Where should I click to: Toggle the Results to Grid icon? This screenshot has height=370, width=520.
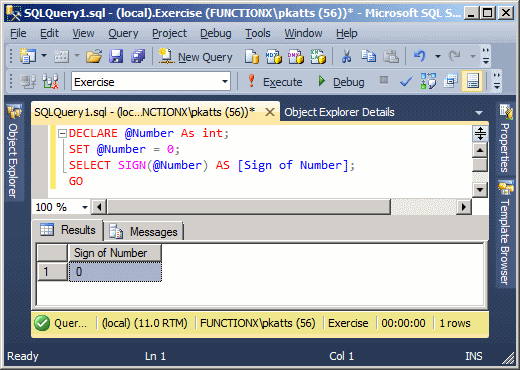click(x=472, y=81)
